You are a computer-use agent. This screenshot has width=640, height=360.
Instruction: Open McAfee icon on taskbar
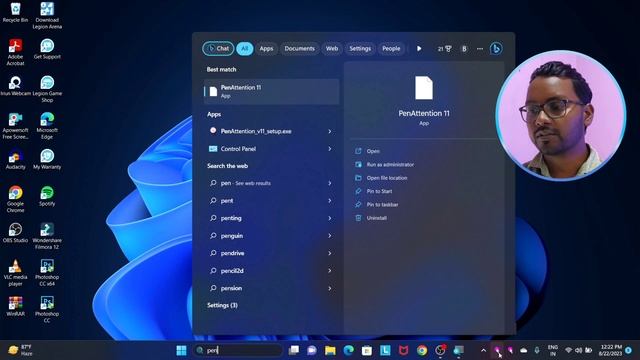(403, 350)
